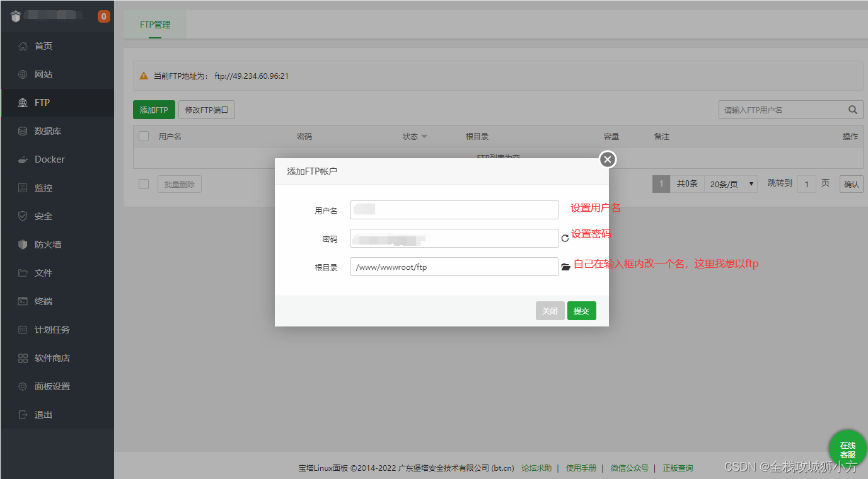The image size is (868, 479).
Task: Open the 论坛求助 link
Action: (x=536, y=468)
